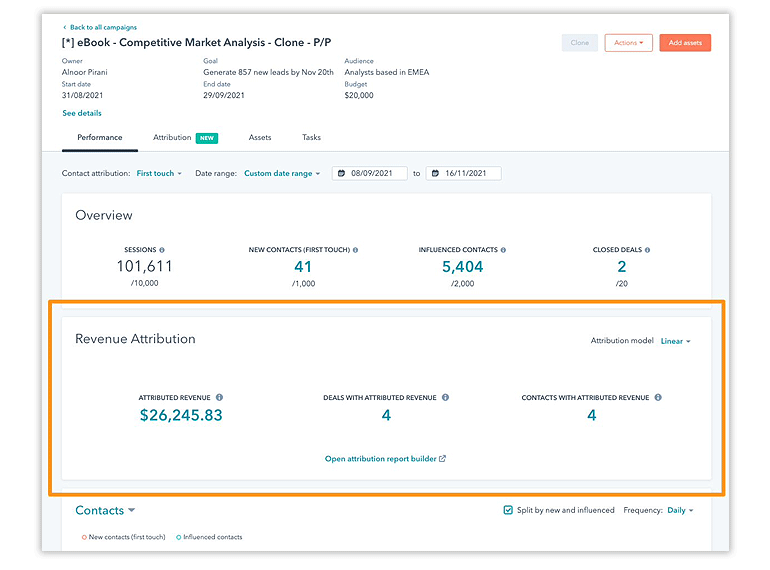Open the Custom date range dropdown
The width and height of the screenshot is (770, 570).
pyautogui.click(x=282, y=173)
